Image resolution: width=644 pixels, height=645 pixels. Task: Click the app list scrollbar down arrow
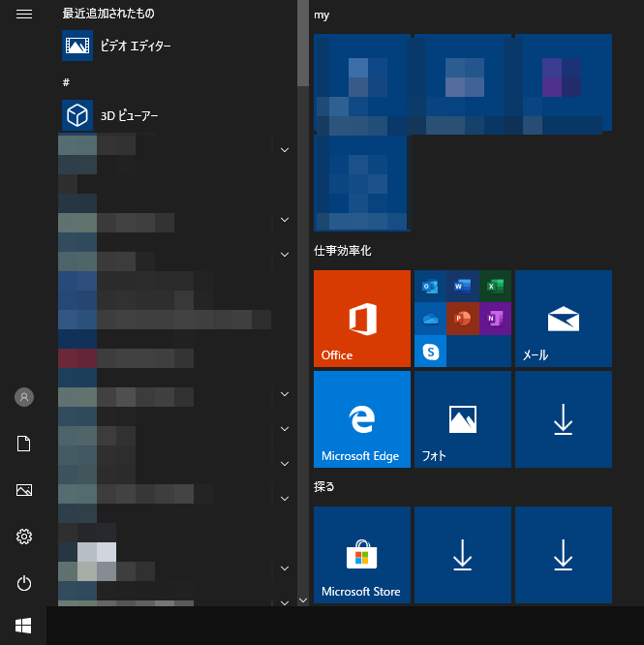pyautogui.click(x=303, y=600)
